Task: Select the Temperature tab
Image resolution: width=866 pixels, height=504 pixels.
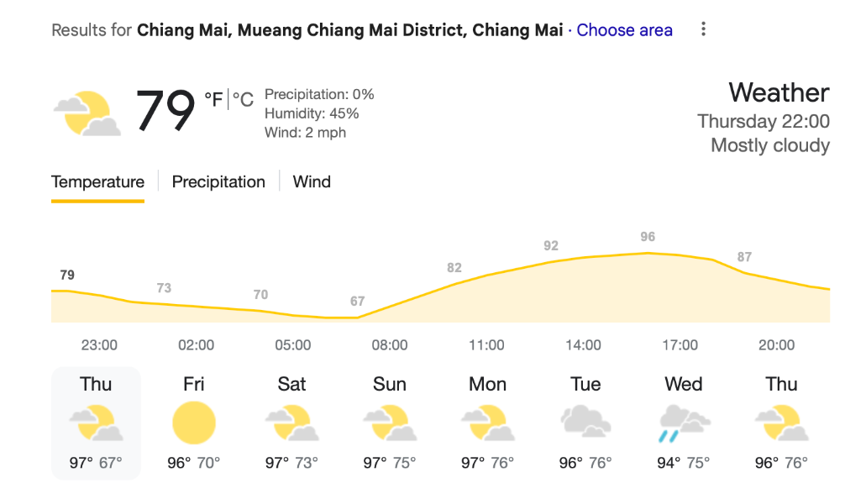Action: coord(97,181)
